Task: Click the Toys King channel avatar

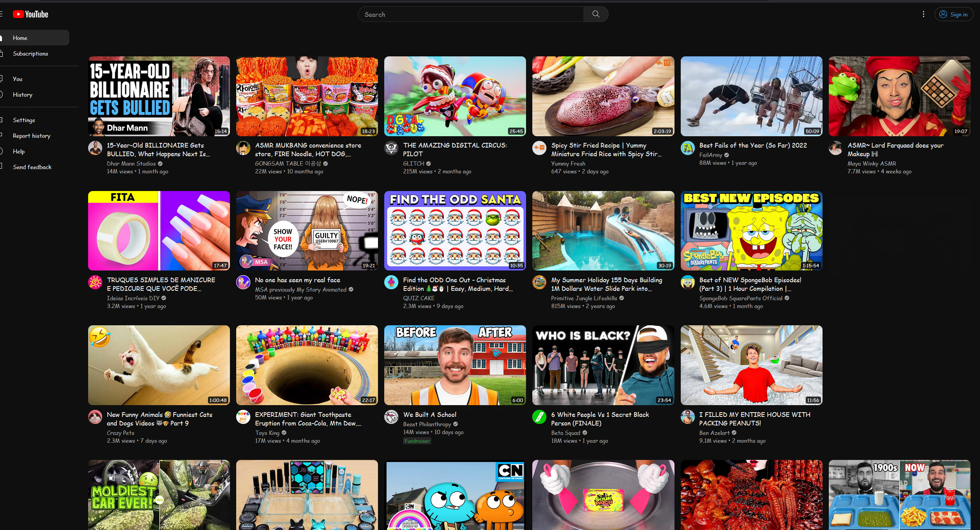Action: coord(243,417)
